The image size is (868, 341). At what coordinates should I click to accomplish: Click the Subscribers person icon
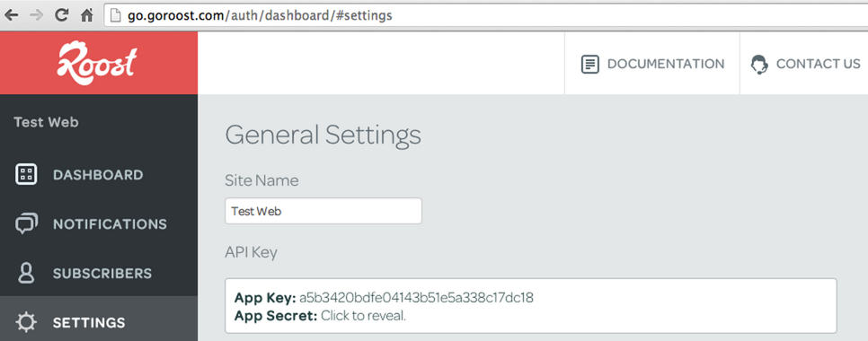click(x=26, y=273)
